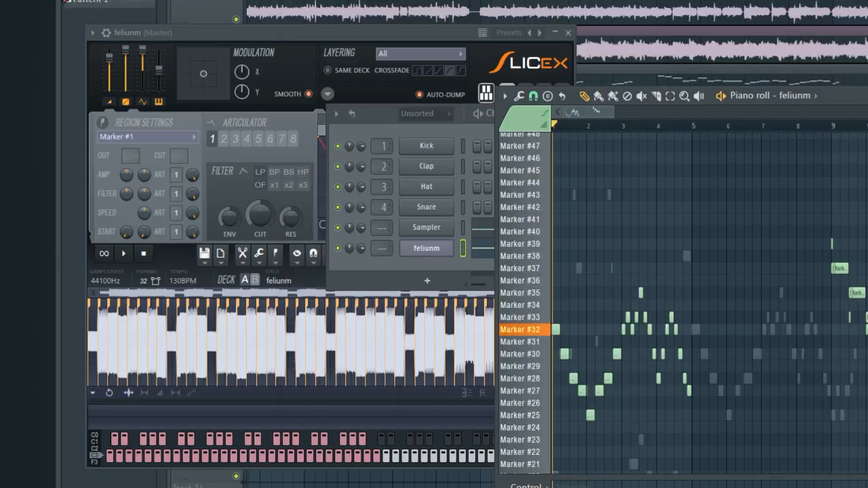Viewport: 868px width, 488px height.
Task: Click the piano roll wrench tools icon
Action: tap(519, 96)
